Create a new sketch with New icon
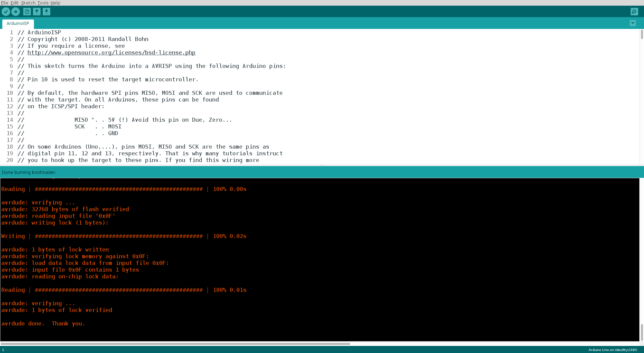 point(27,12)
